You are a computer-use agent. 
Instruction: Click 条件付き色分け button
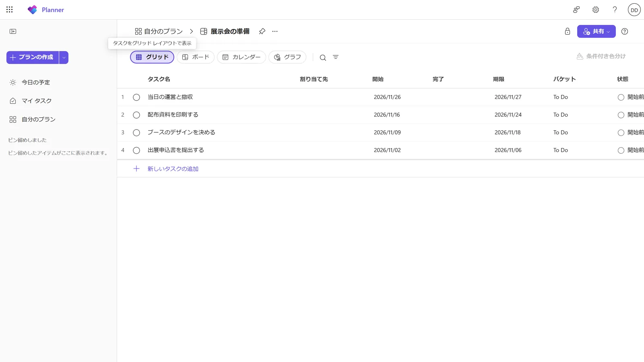point(601,56)
